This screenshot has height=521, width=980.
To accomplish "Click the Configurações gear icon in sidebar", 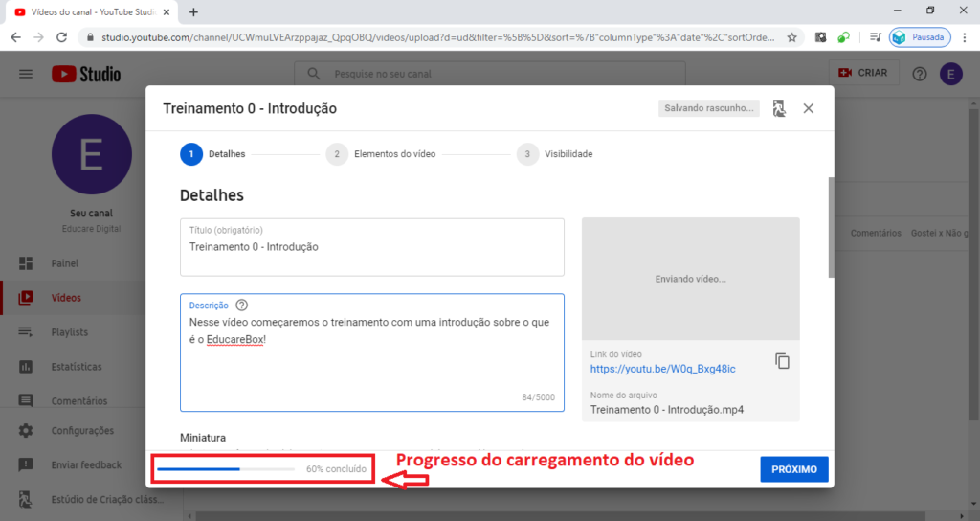I will [26, 430].
